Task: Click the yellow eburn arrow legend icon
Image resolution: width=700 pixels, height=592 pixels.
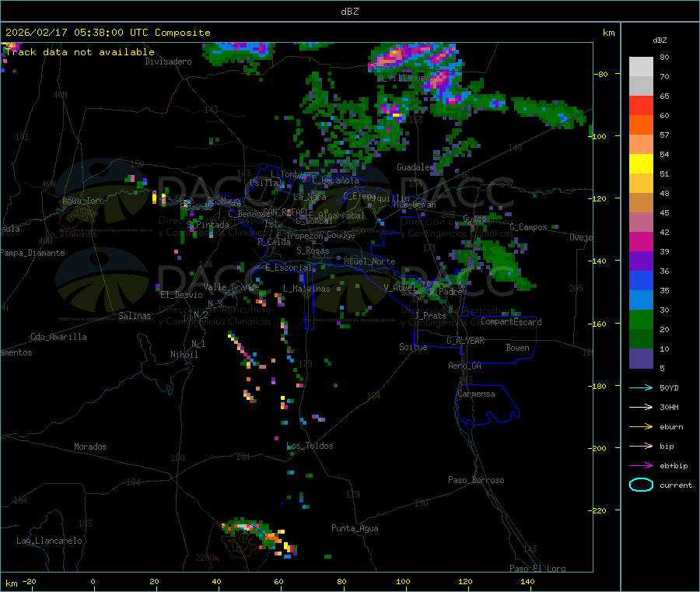Action: [x=641, y=427]
